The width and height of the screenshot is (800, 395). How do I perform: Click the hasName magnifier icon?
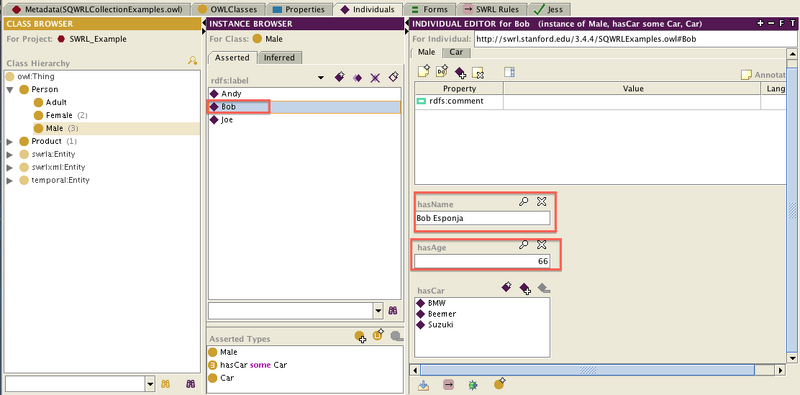[523, 202]
